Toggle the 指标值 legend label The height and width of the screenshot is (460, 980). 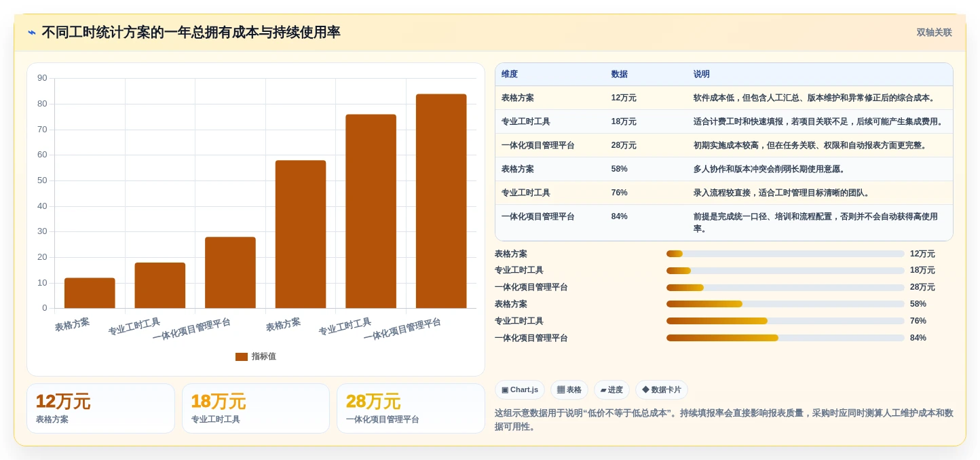click(264, 357)
